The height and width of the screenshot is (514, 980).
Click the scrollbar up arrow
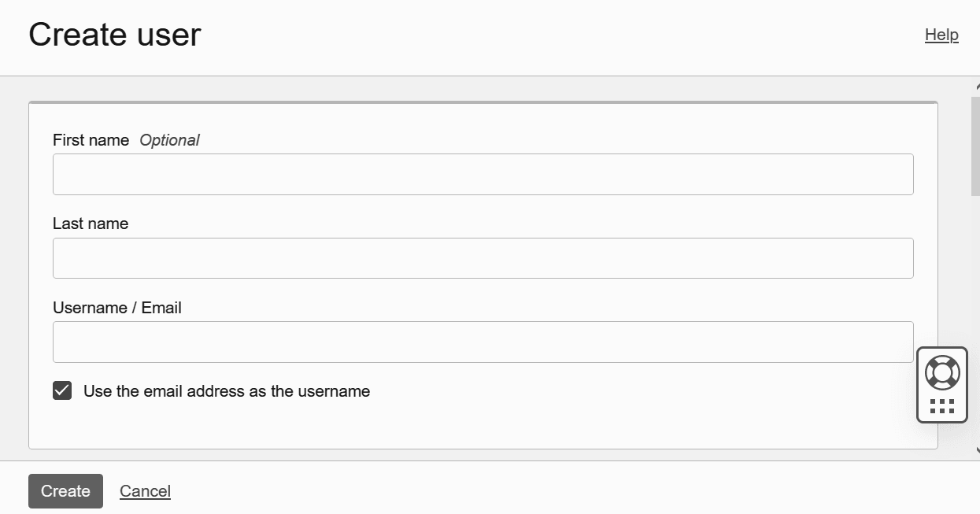coord(977,87)
